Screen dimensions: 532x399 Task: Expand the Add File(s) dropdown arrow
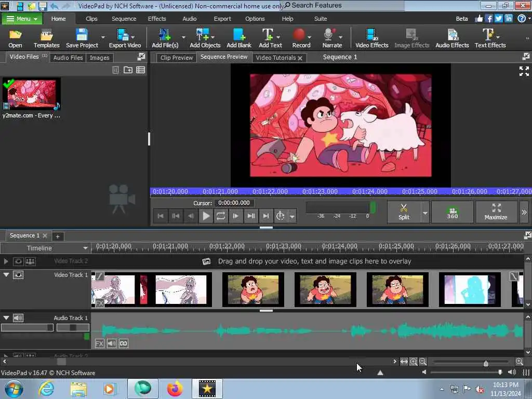[x=183, y=37]
